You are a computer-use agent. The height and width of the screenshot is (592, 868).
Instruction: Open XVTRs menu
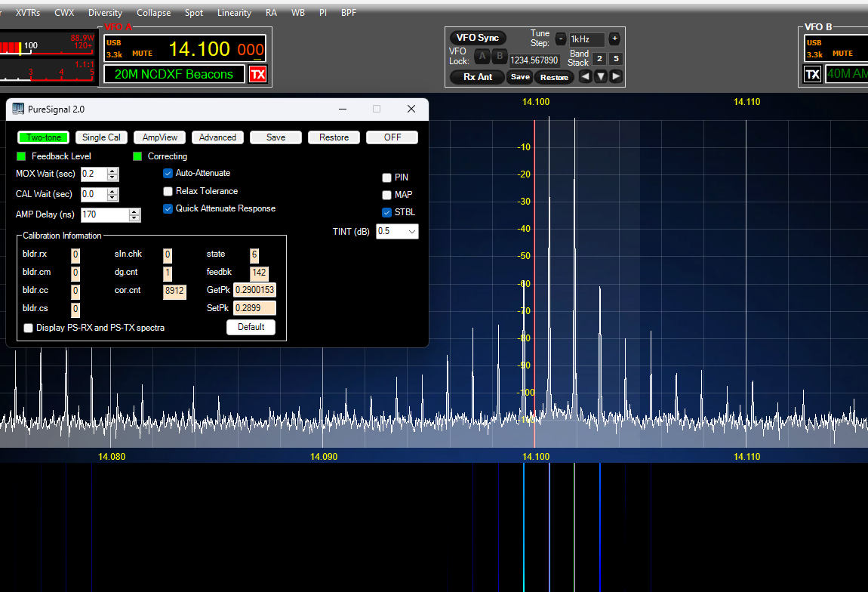click(28, 13)
